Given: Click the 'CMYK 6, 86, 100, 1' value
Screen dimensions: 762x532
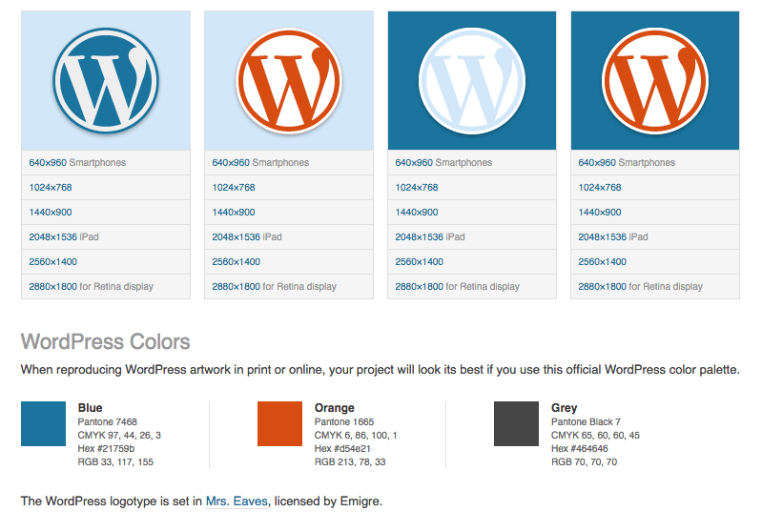Looking at the screenshot, I should (x=356, y=436).
